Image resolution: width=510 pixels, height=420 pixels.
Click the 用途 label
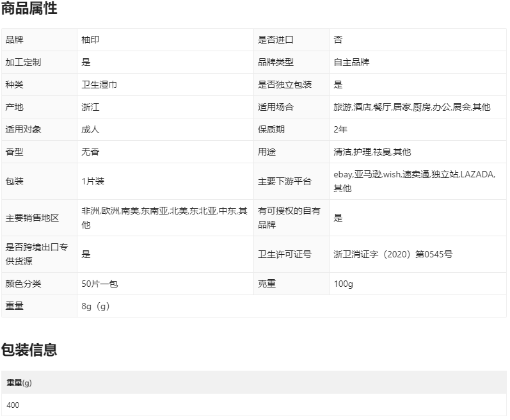pyautogui.click(x=267, y=152)
